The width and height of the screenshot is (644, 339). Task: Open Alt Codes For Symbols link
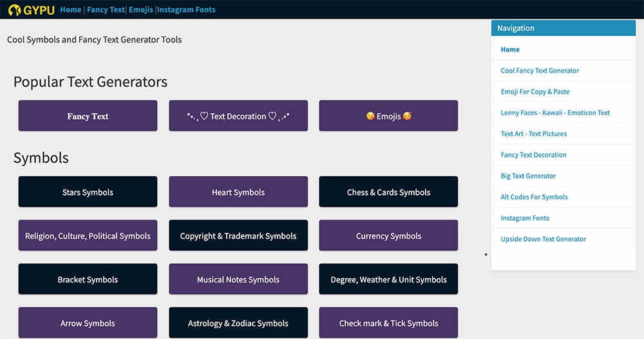[534, 197]
